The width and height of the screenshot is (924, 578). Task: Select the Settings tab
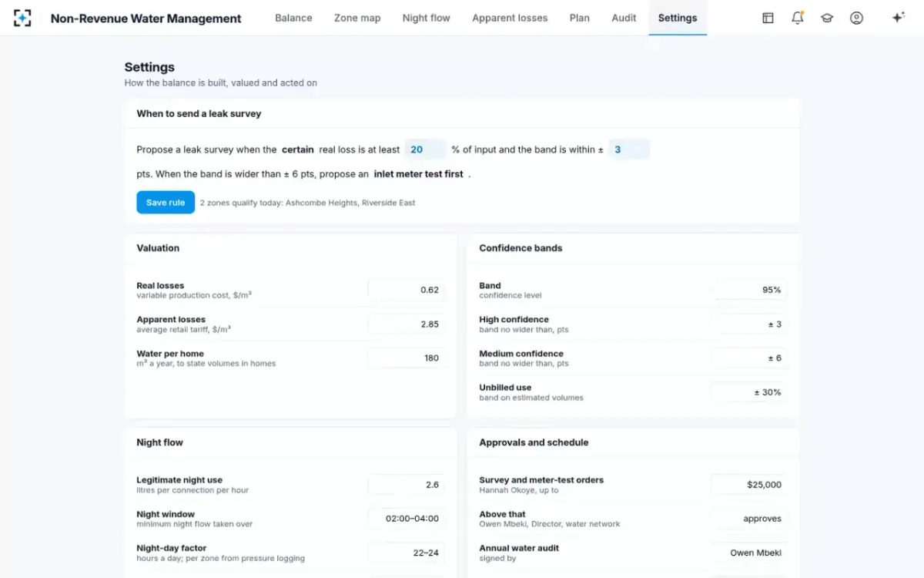pos(678,18)
